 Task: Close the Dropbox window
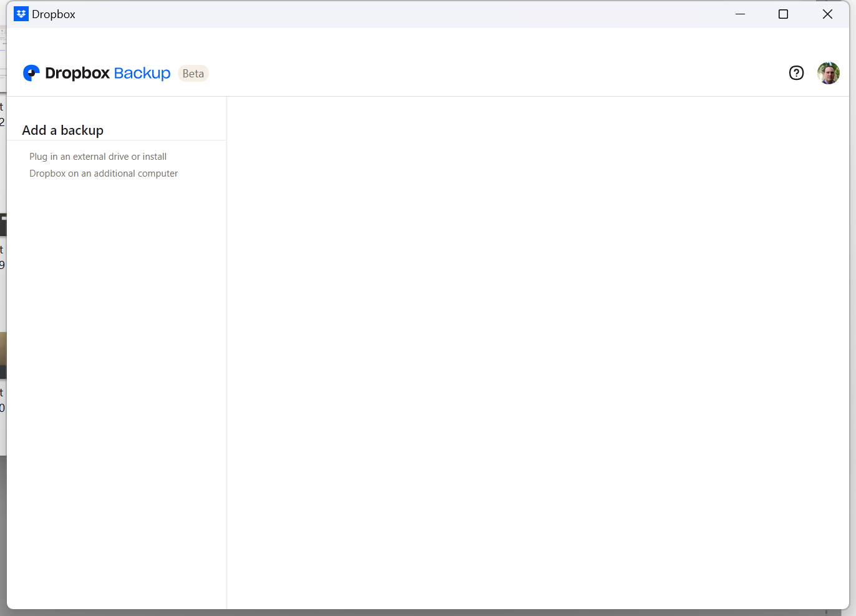[x=827, y=14]
